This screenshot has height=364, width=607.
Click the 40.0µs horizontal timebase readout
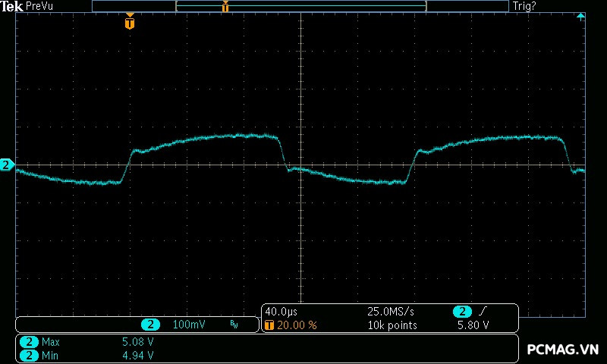click(x=279, y=312)
